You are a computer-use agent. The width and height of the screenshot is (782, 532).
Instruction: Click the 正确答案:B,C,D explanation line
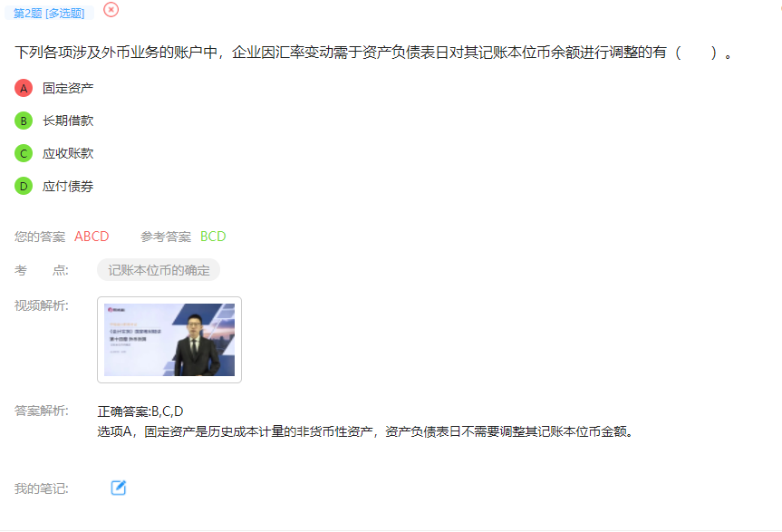pyautogui.click(x=140, y=411)
